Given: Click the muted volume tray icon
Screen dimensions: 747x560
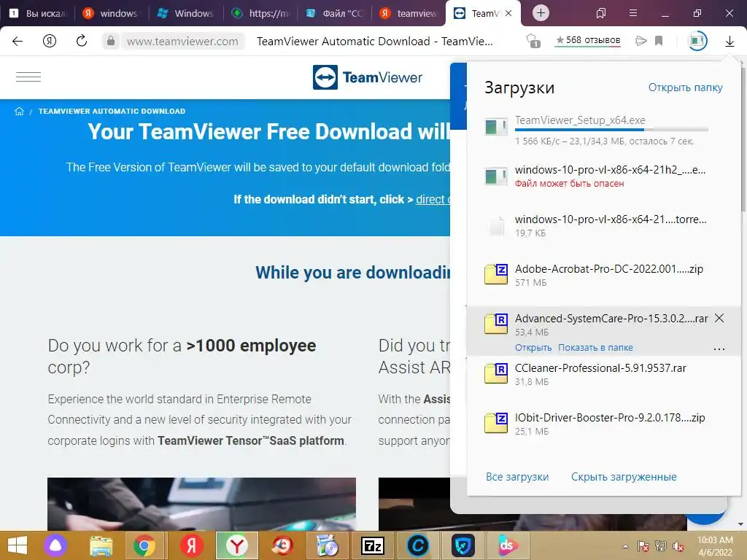Looking at the screenshot, I should tap(678, 546).
